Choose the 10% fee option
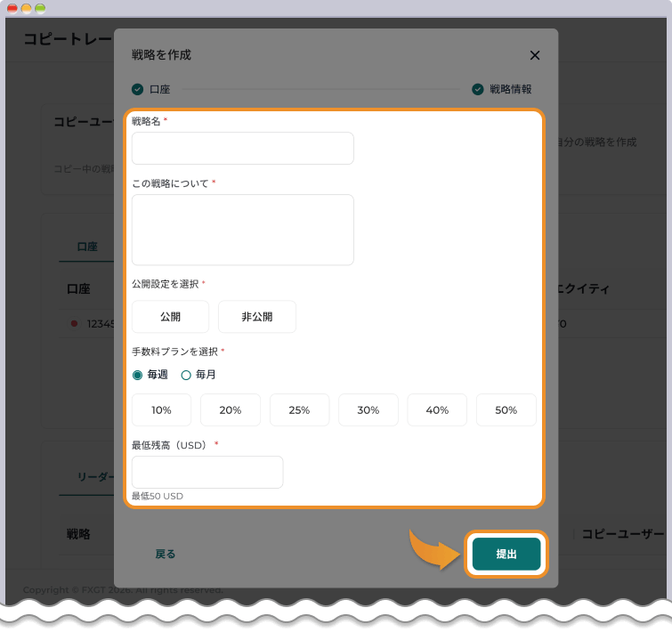This screenshot has width=672, height=632. [161, 410]
